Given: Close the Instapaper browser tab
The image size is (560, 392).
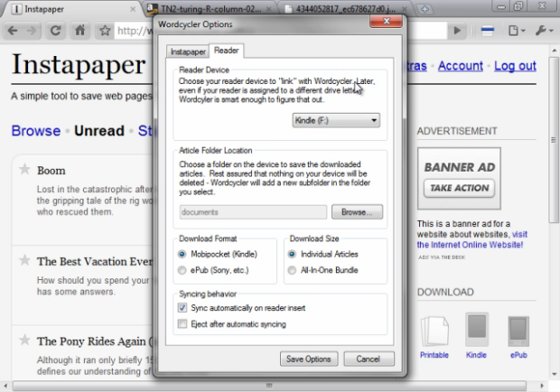Looking at the screenshot, I should [x=133, y=9].
